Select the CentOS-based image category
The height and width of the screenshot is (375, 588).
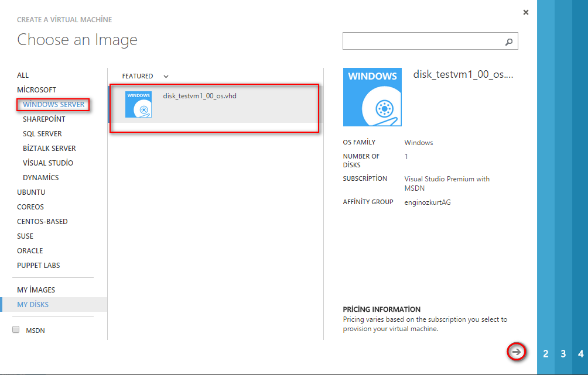click(42, 221)
